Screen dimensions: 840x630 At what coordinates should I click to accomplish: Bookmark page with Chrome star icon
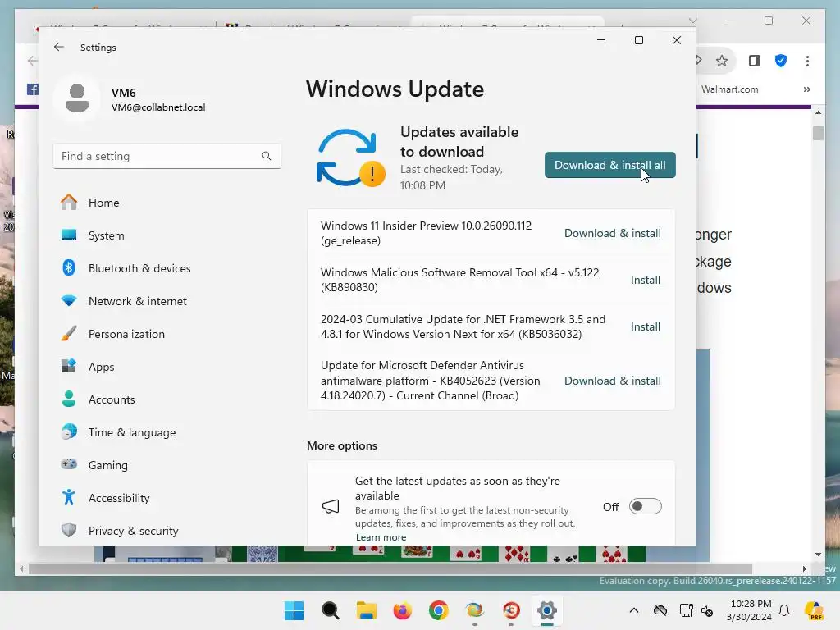click(x=722, y=61)
